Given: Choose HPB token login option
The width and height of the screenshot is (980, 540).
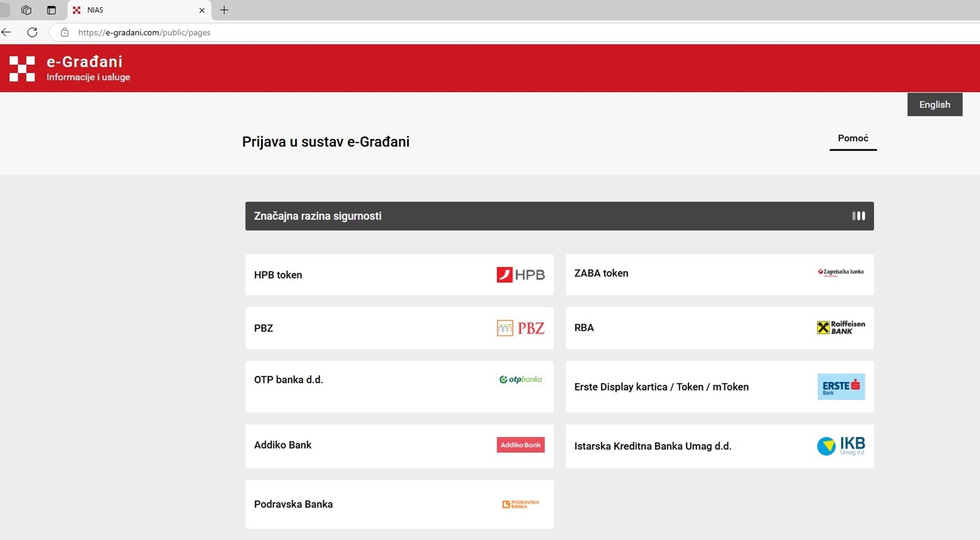Looking at the screenshot, I should (399, 275).
